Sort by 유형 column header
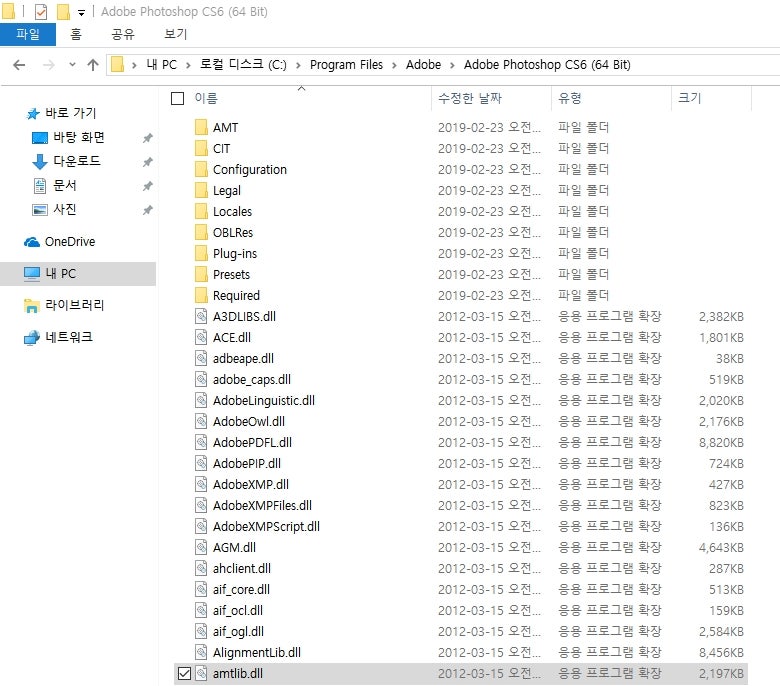The width and height of the screenshot is (780, 686). click(x=570, y=98)
